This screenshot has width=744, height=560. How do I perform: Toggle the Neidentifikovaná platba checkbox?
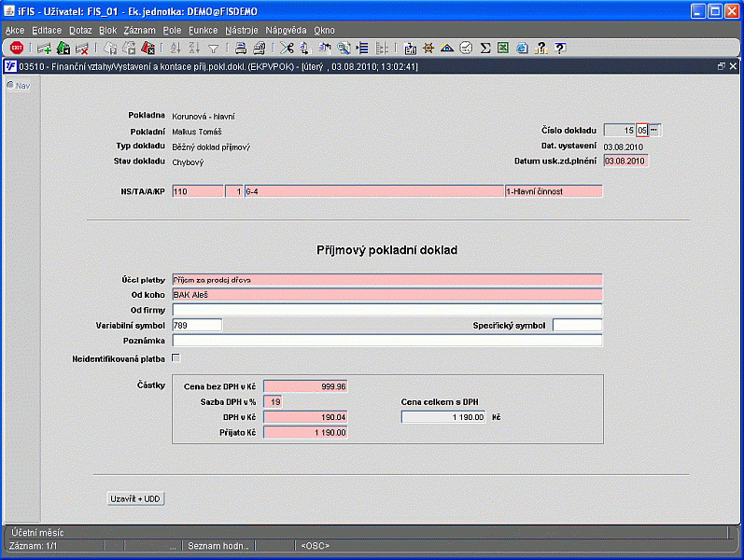(175, 357)
